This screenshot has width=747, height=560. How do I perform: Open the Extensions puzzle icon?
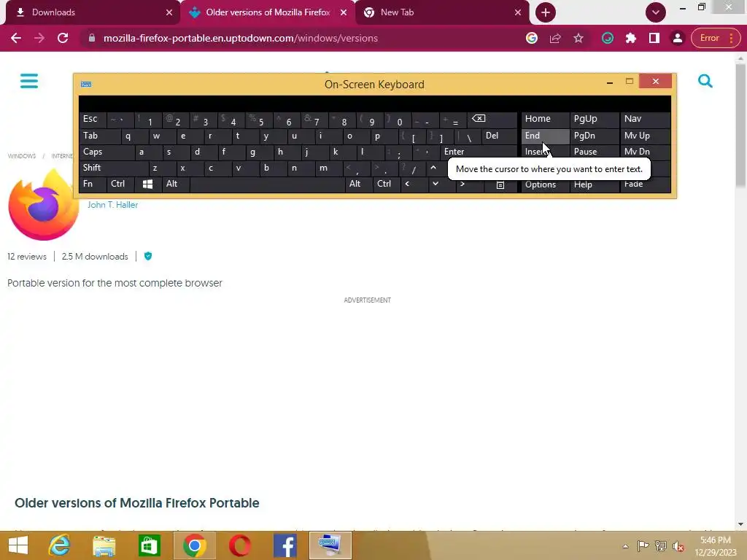[x=631, y=38]
